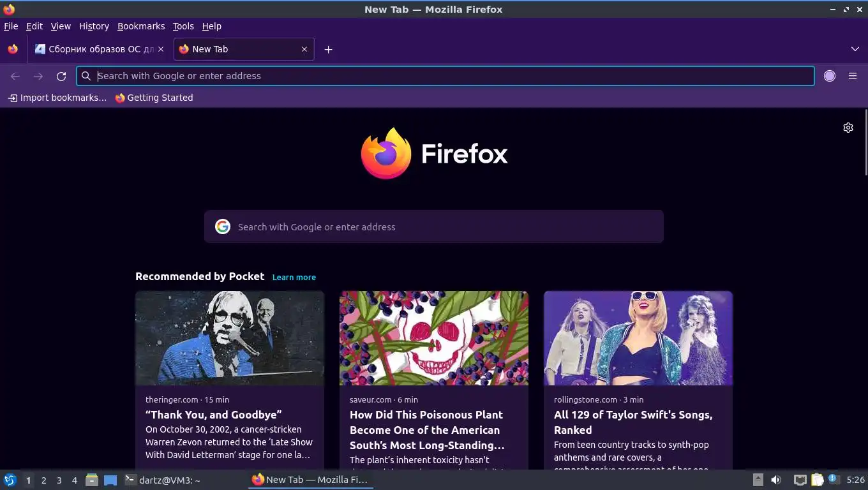
Task: Click Learn more next to Pocket
Action: [x=294, y=277]
